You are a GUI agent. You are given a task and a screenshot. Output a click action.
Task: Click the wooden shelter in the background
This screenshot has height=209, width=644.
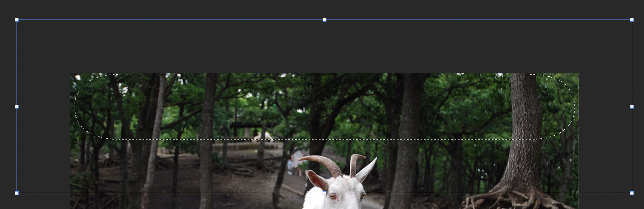pos(246,125)
